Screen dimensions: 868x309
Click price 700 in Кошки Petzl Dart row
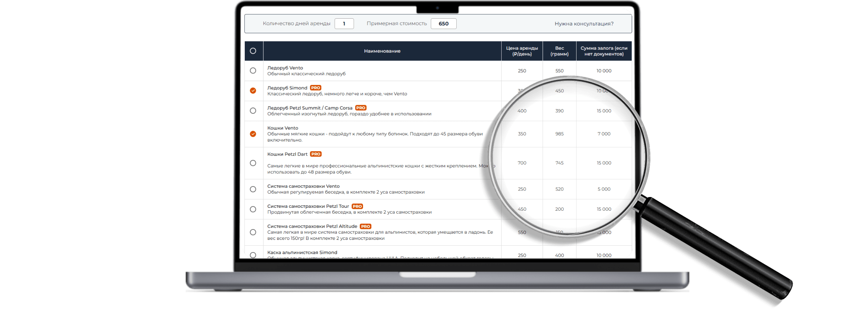tap(522, 163)
